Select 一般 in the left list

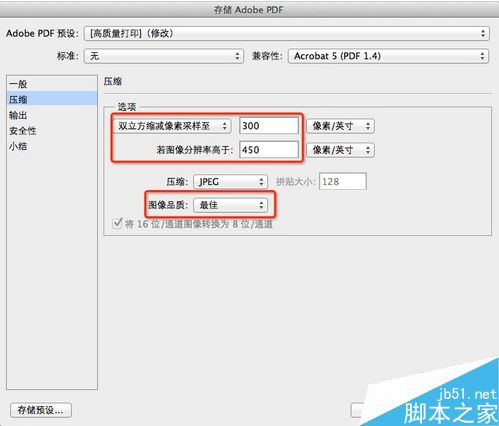tap(52, 84)
